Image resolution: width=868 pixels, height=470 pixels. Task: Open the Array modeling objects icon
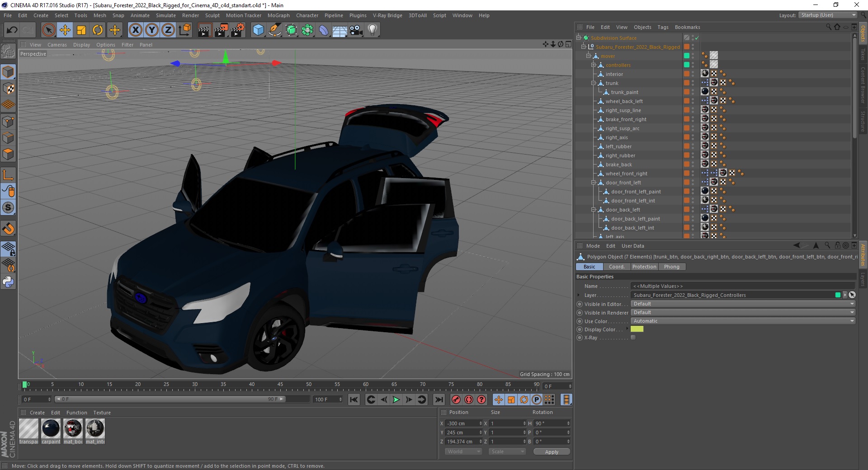(x=307, y=30)
